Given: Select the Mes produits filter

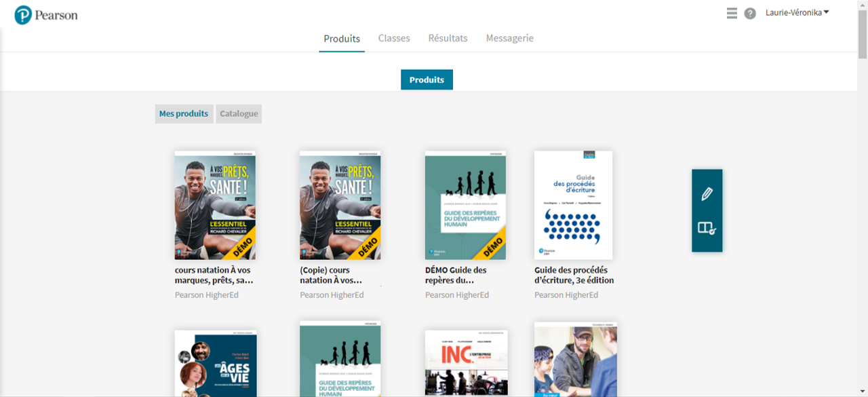Looking at the screenshot, I should point(184,114).
